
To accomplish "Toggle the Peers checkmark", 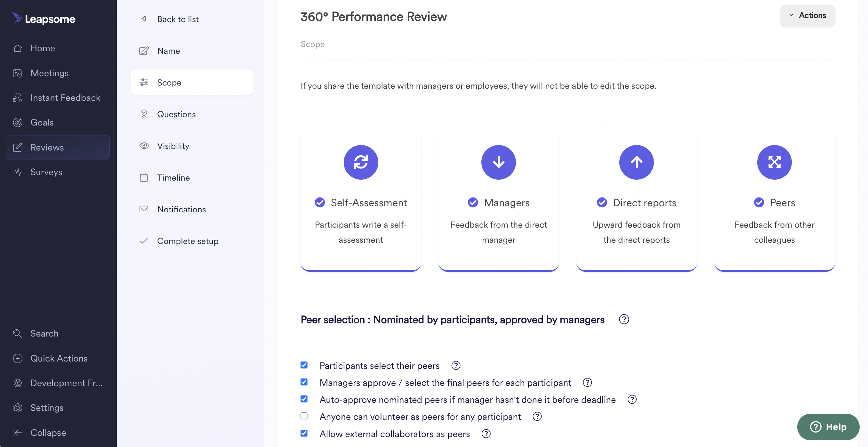I will (x=759, y=202).
